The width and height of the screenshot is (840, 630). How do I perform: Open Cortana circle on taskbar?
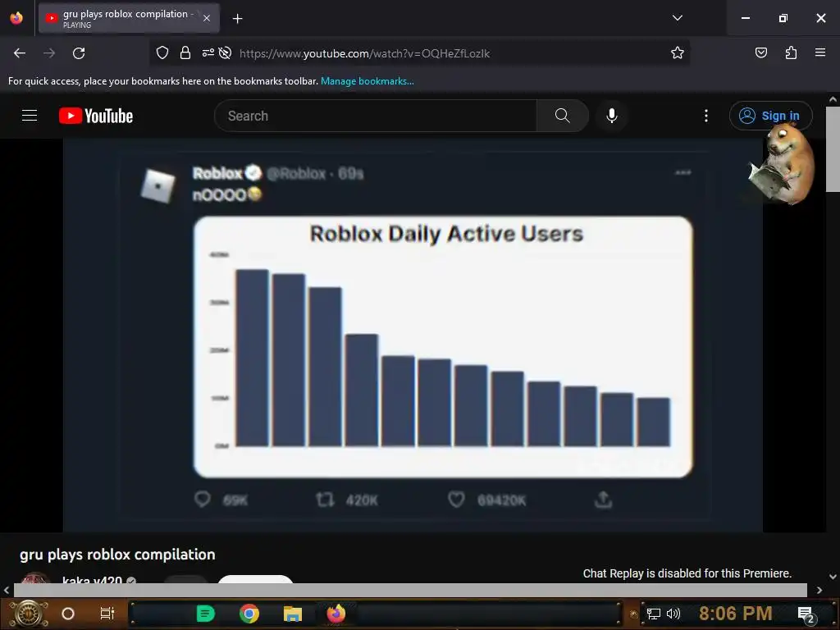pos(68,614)
